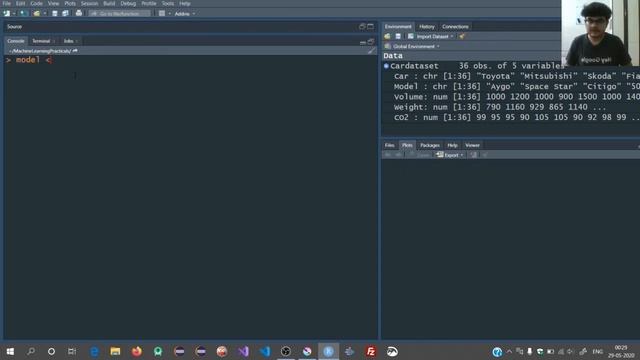Switch to the Jobs tab
The width and height of the screenshot is (640, 360).
pyautogui.click(x=69, y=41)
